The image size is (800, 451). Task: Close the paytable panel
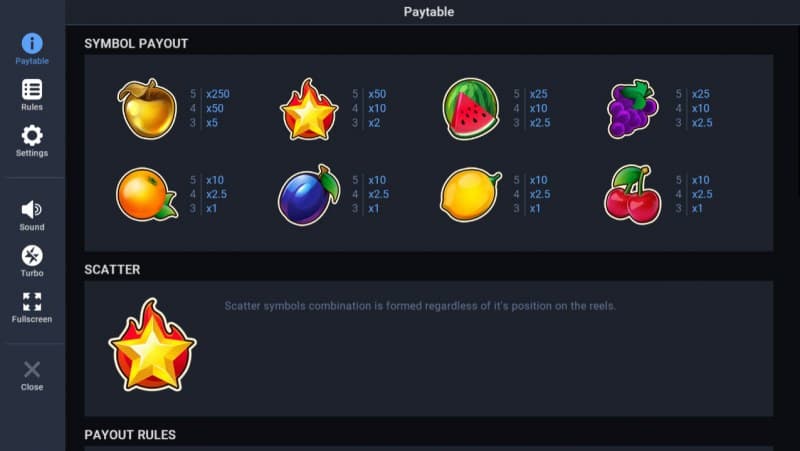click(x=32, y=375)
